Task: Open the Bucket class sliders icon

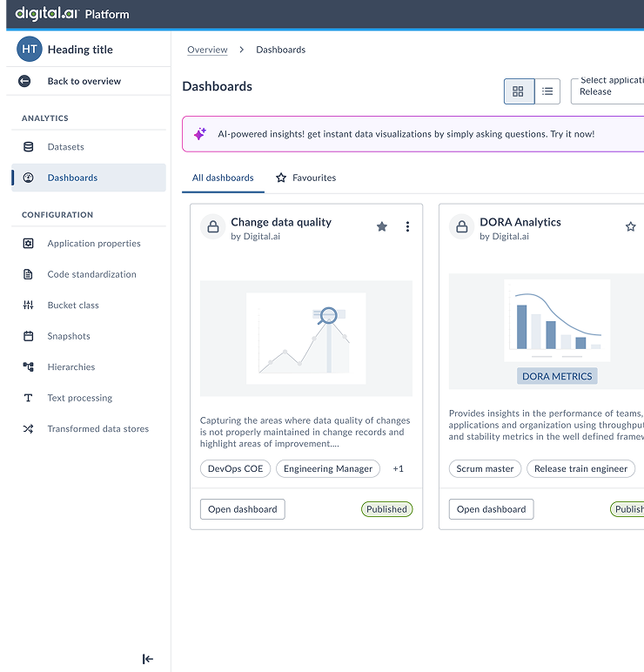Action: pos(29,306)
